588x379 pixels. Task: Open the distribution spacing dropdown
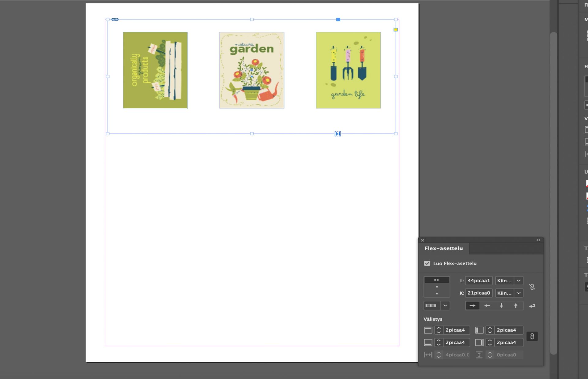coord(445,306)
